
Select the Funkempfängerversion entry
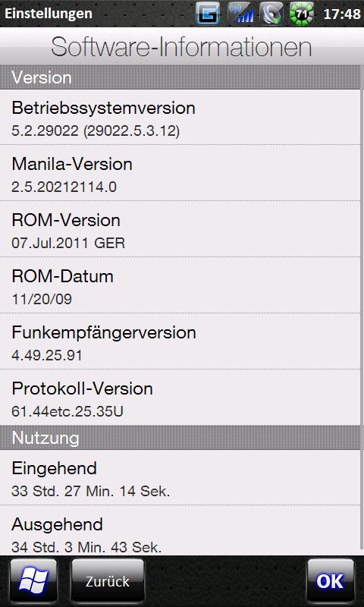point(180,341)
